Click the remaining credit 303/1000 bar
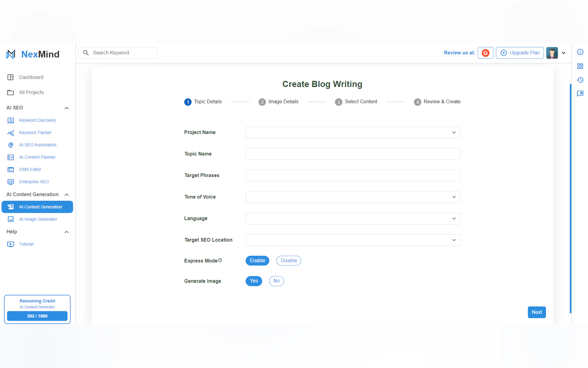The image size is (588, 368). (37, 316)
